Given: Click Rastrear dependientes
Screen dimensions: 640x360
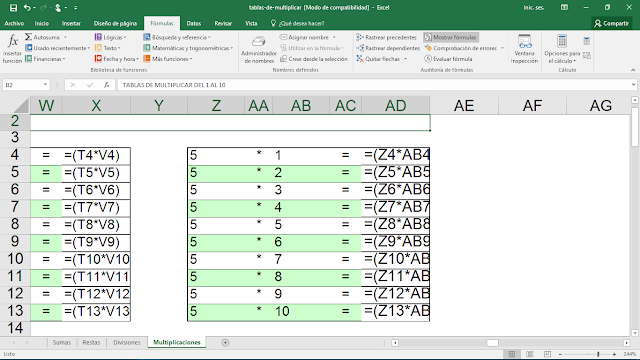Looking at the screenshot, I should pyautogui.click(x=388, y=48).
